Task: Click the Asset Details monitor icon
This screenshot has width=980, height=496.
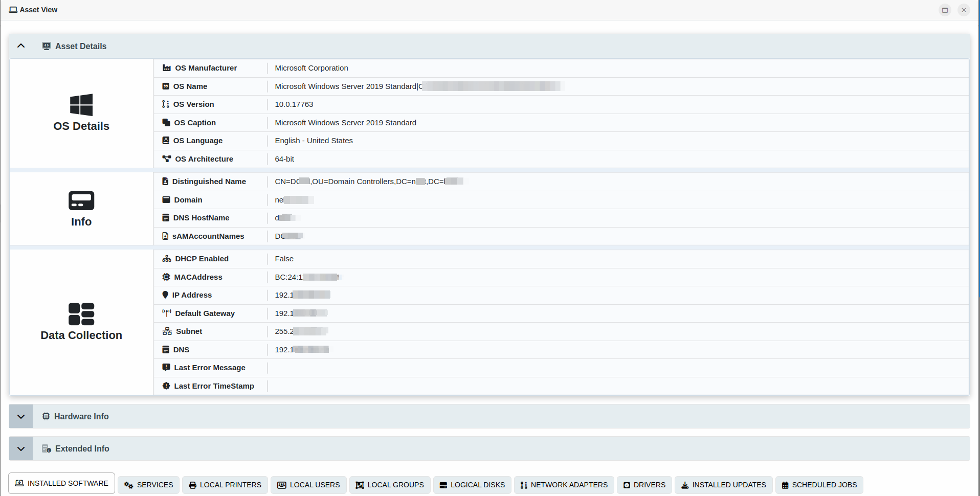Action: (x=47, y=46)
